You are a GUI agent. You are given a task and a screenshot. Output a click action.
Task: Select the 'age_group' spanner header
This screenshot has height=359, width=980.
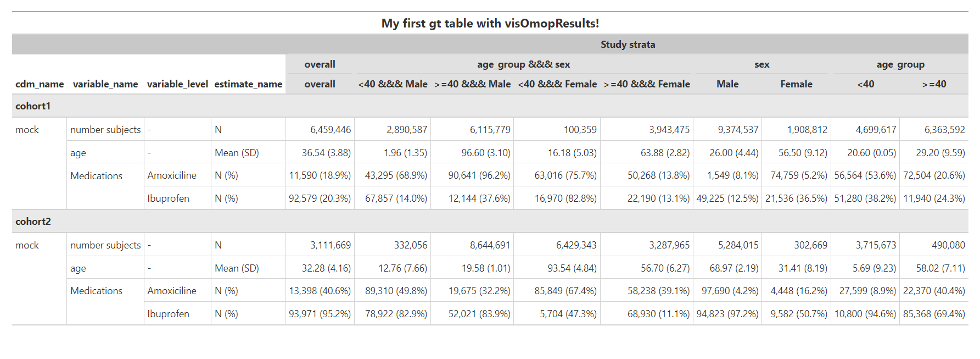(x=900, y=64)
